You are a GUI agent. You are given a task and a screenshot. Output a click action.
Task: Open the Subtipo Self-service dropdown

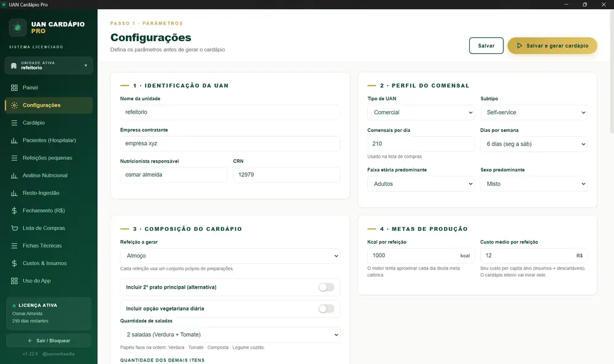pos(534,112)
